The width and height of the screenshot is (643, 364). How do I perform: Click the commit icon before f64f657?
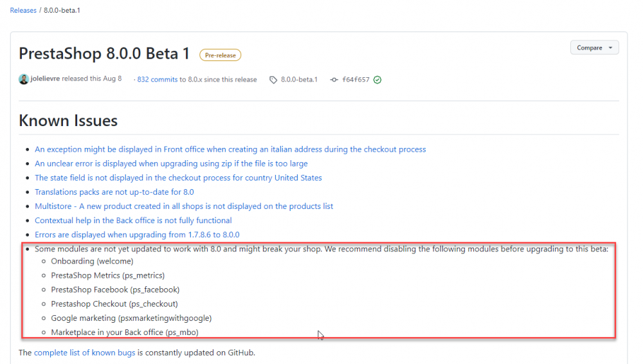click(x=334, y=80)
